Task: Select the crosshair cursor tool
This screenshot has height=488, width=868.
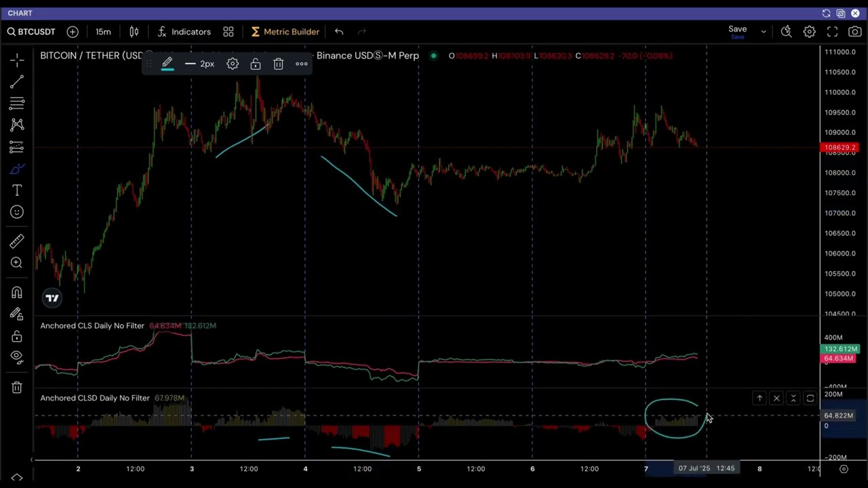Action: [x=17, y=60]
